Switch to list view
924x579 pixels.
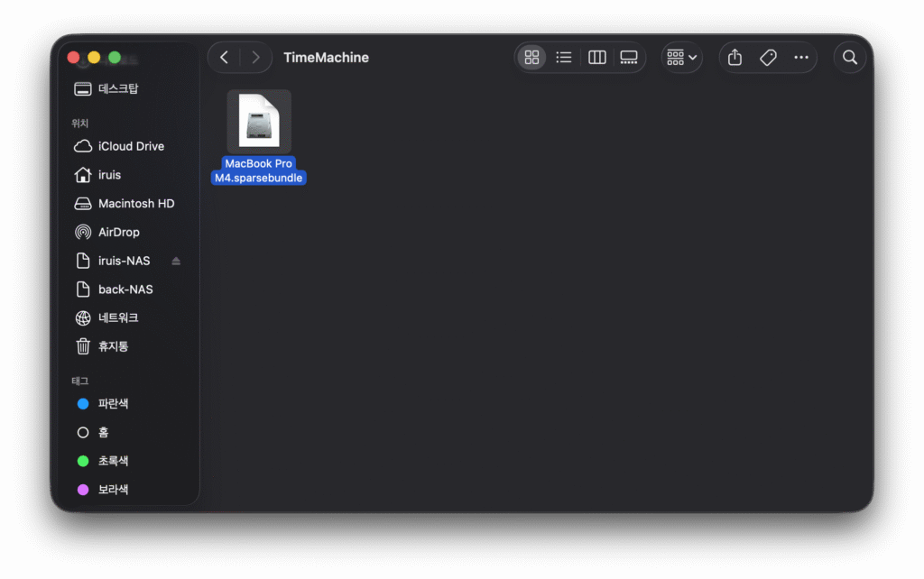(564, 58)
